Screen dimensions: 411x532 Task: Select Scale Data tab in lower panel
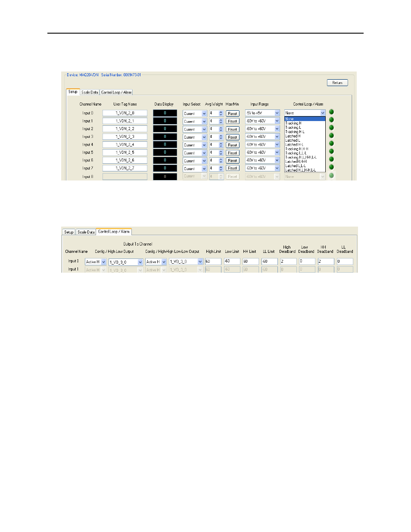point(86,232)
